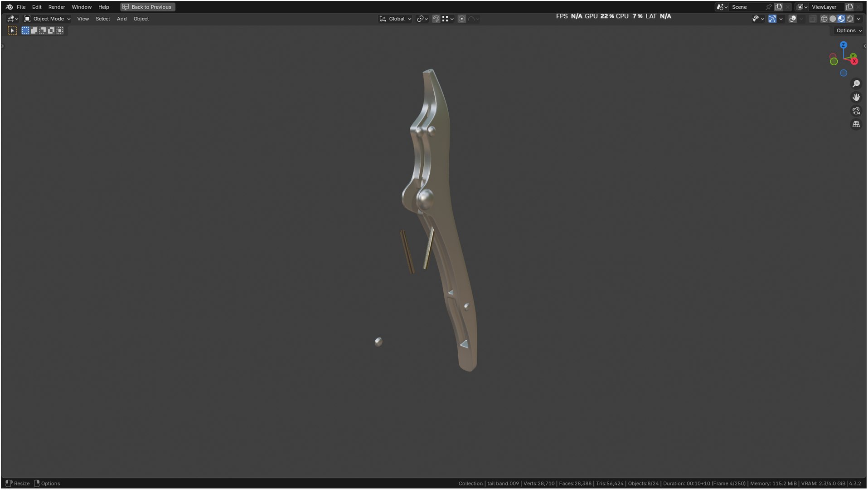Open snapping options dropdown

448,19
